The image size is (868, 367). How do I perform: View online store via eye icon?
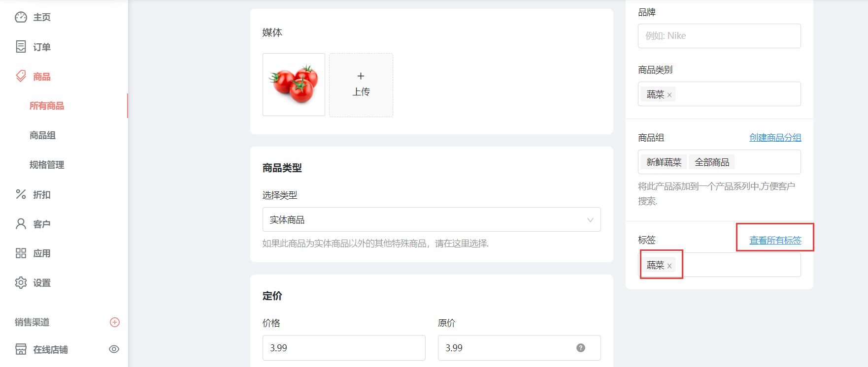coord(114,349)
